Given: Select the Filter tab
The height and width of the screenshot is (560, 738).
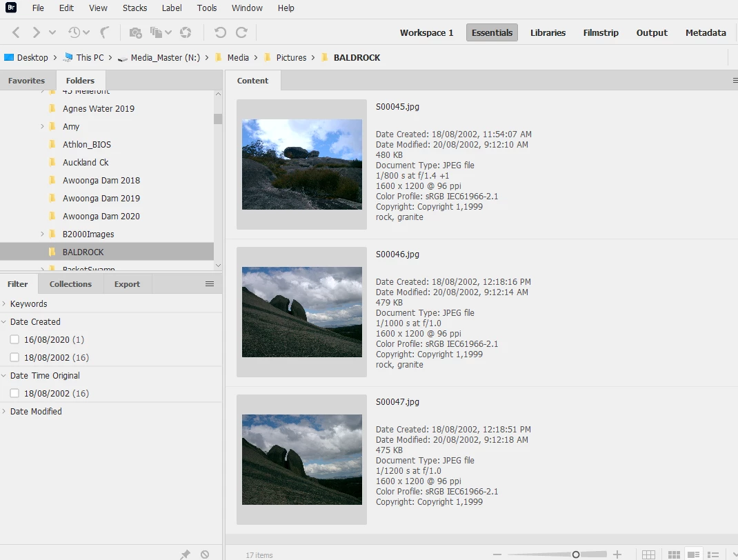Looking at the screenshot, I should 17,283.
